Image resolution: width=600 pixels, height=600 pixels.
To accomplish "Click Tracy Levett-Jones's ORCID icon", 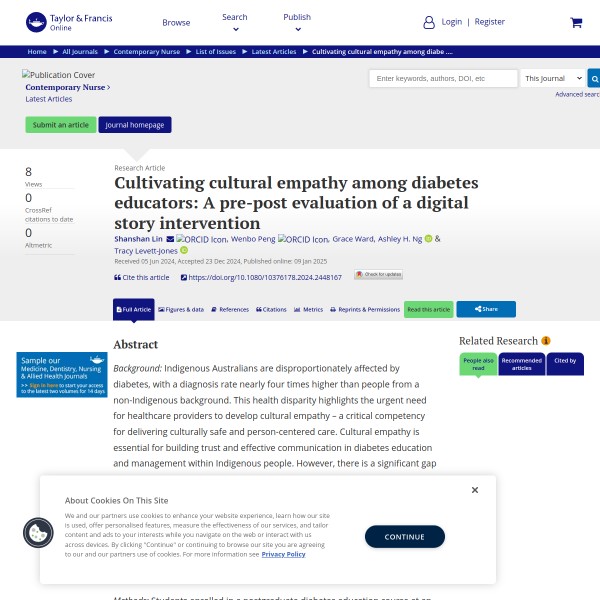I will point(183,250).
